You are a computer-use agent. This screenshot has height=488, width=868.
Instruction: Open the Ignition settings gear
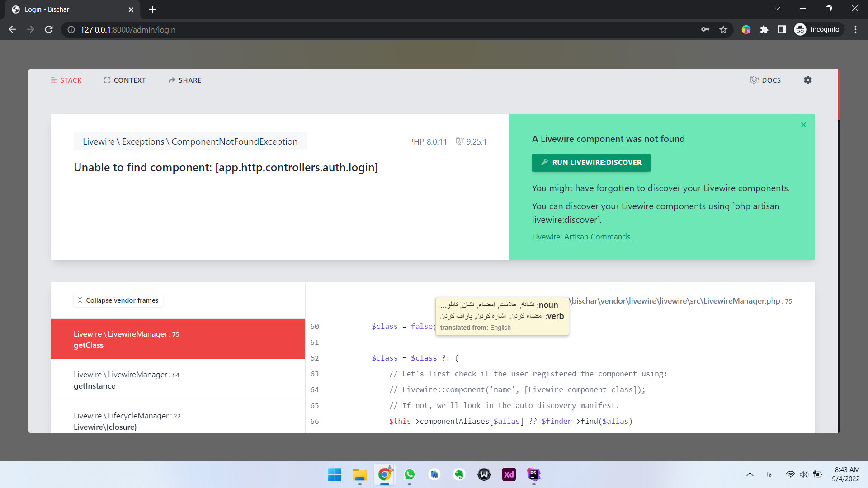[x=808, y=80]
